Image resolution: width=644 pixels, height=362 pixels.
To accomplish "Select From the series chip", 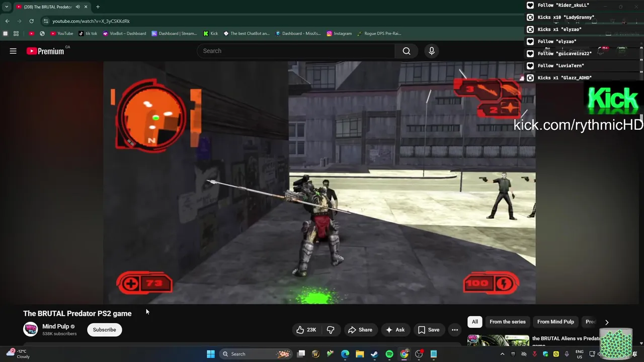I will pos(507,322).
